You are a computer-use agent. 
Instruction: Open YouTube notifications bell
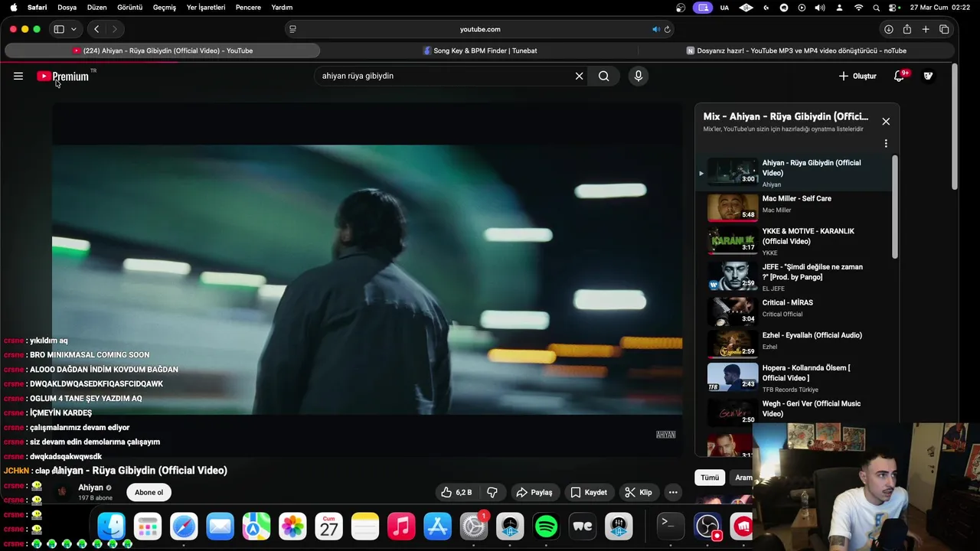coord(900,76)
